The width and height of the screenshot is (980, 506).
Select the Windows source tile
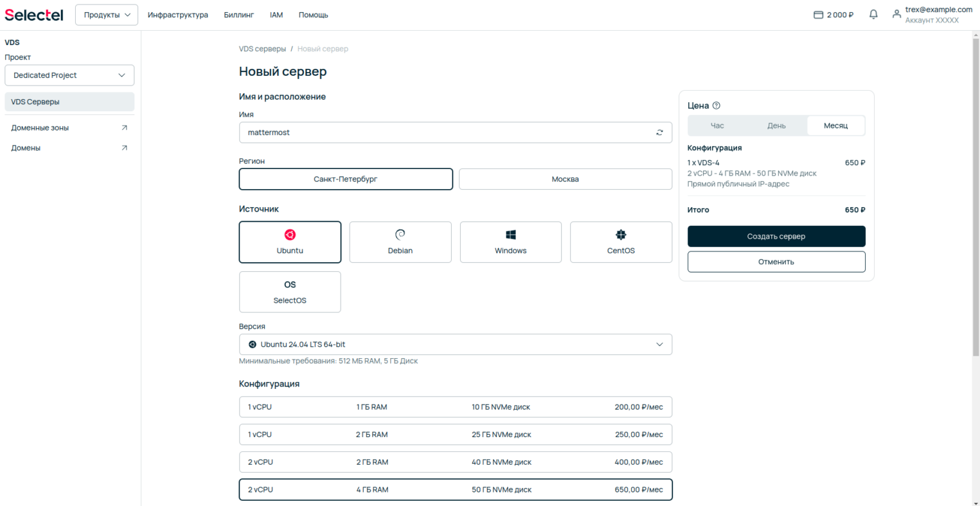pos(511,242)
